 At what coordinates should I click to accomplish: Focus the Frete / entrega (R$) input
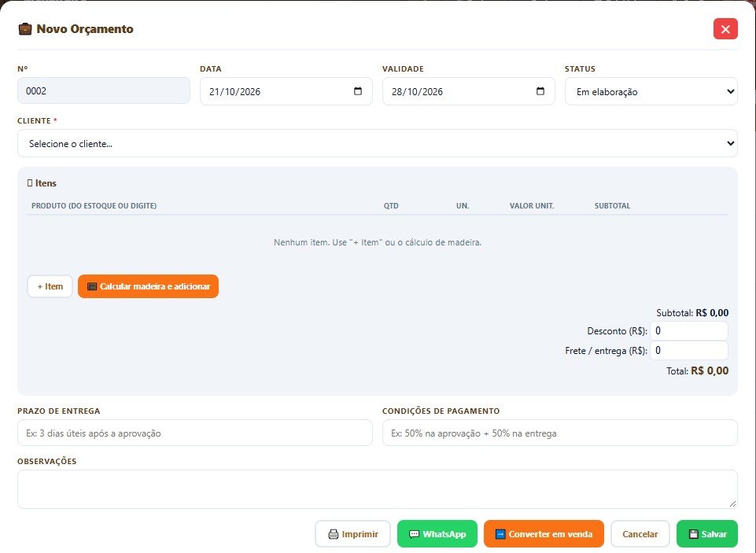[x=689, y=351]
